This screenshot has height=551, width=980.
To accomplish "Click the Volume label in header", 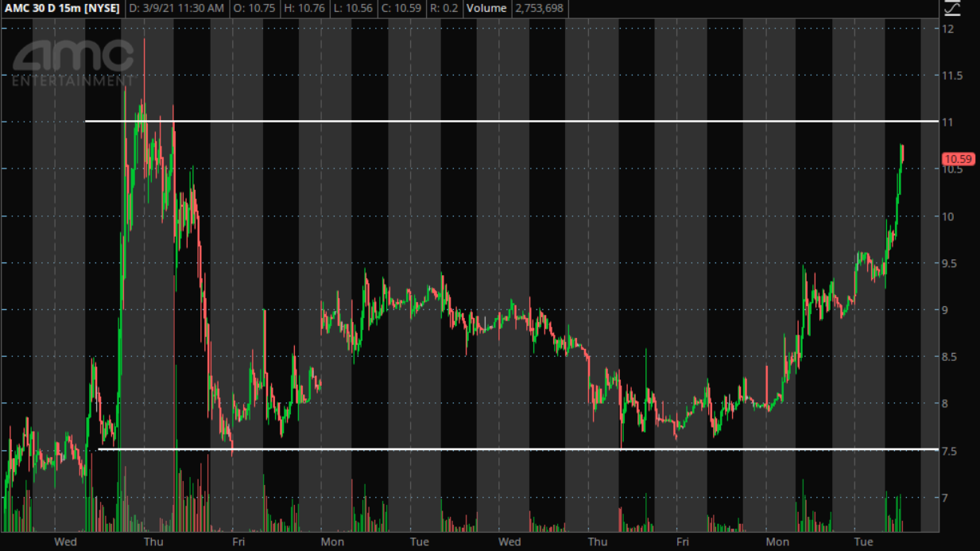I will point(486,8).
